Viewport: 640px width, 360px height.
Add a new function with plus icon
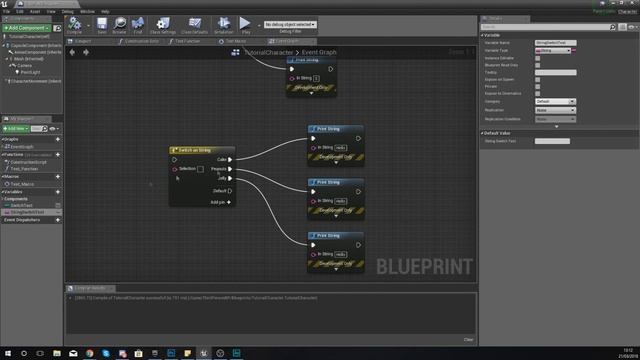(x=58, y=155)
